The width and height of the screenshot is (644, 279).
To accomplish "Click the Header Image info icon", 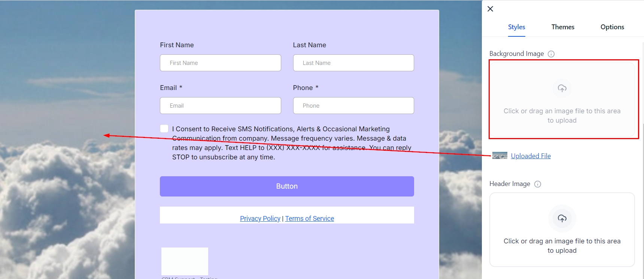I will (538, 184).
